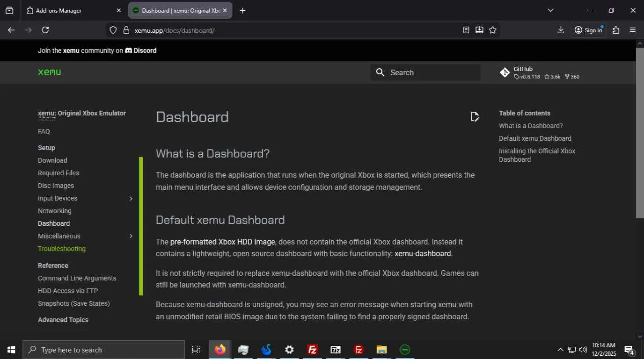
Task: Go to the Download sidebar page
Action: coord(52,160)
